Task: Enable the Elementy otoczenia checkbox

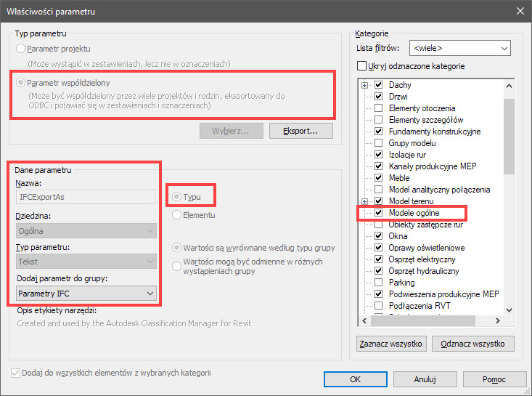Action: pos(378,108)
